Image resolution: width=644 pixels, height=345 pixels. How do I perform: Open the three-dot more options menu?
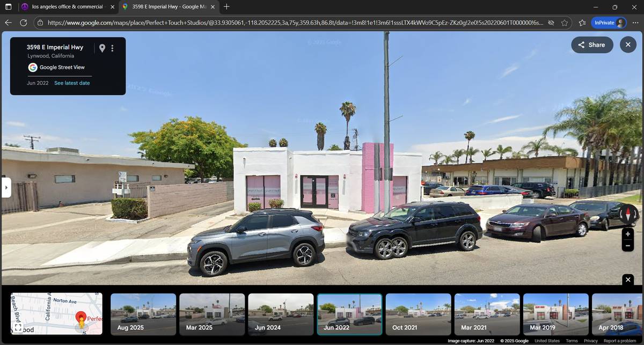(112, 48)
